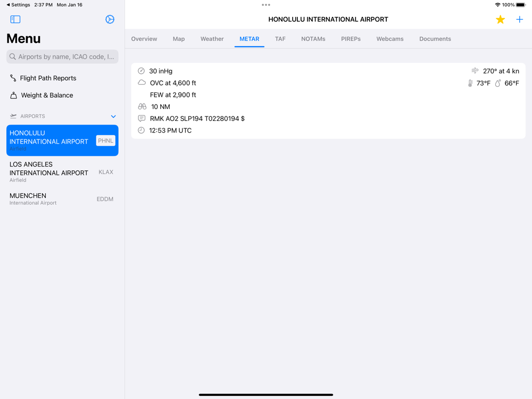The height and width of the screenshot is (399, 532).
Task: Click the 30 inHg pressure value
Action: click(161, 71)
